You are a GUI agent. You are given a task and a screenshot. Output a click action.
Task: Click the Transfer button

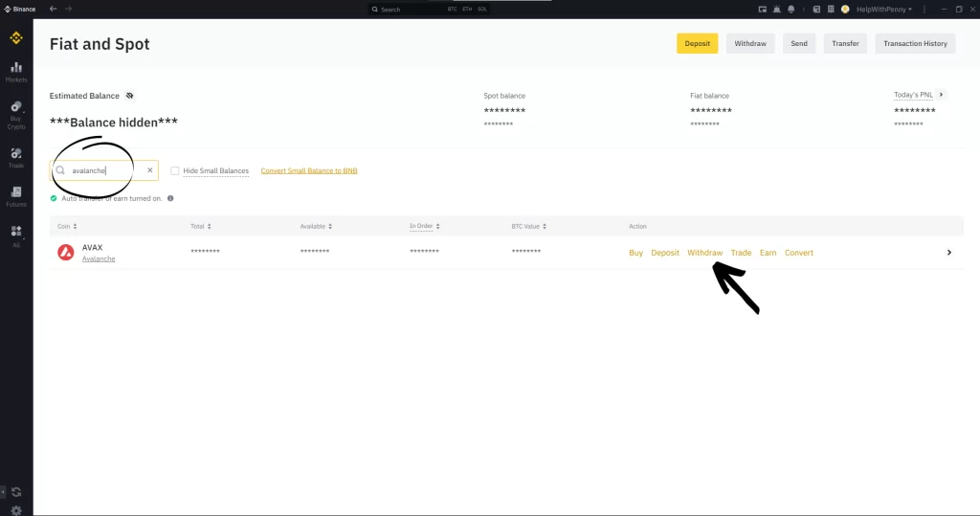coord(845,43)
